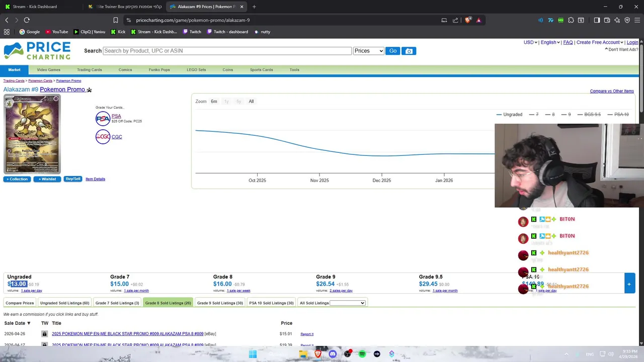Screen dimensions: 644x362
Task: Open File Explorer from the taskbar
Action: click(303, 354)
